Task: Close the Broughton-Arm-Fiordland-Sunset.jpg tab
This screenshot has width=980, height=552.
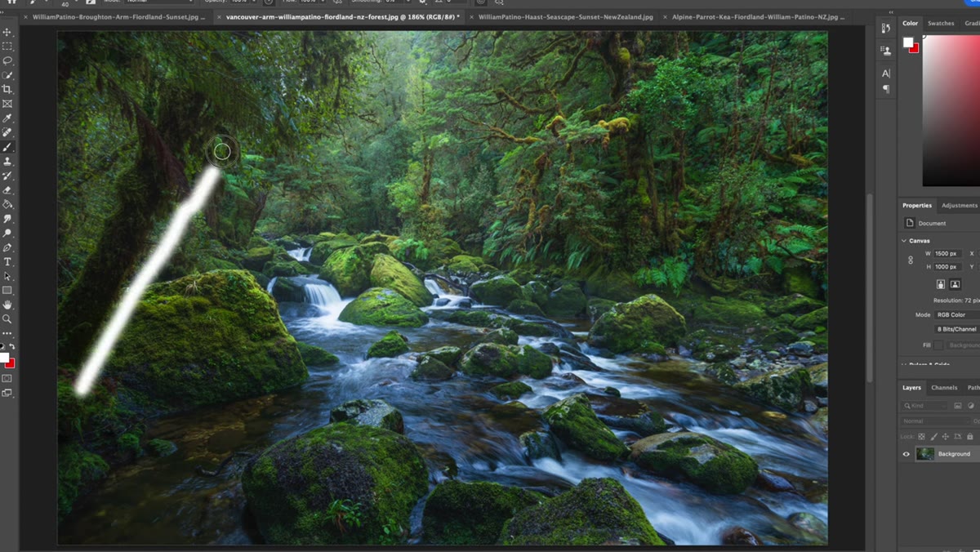Action: tap(26, 16)
